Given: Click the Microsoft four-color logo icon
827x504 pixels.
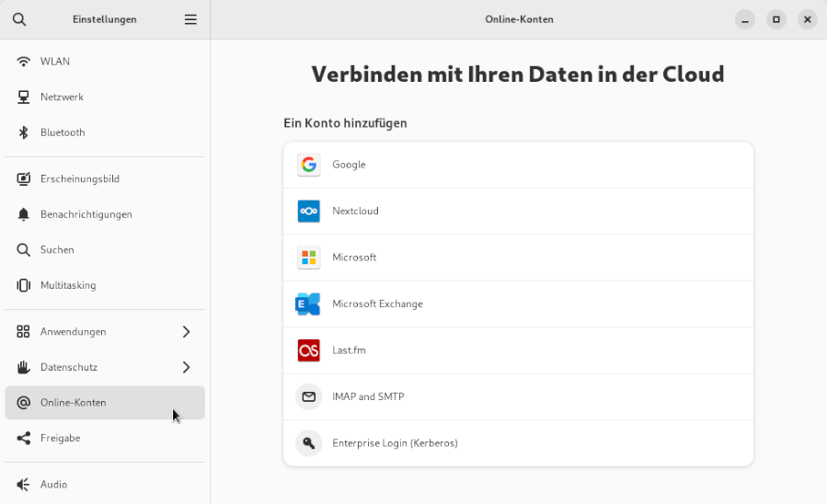Looking at the screenshot, I should 308,258.
